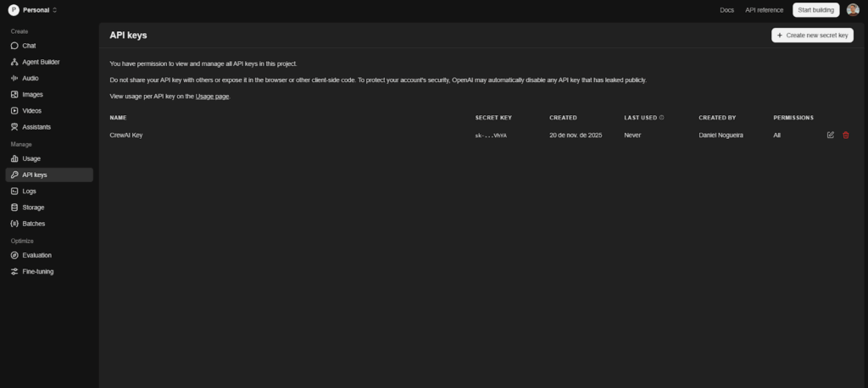This screenshot has width=868, height=388.
Task: Click the Fine-tuning sliders icon
Action: pyautogui.click(x=14, y=272)
